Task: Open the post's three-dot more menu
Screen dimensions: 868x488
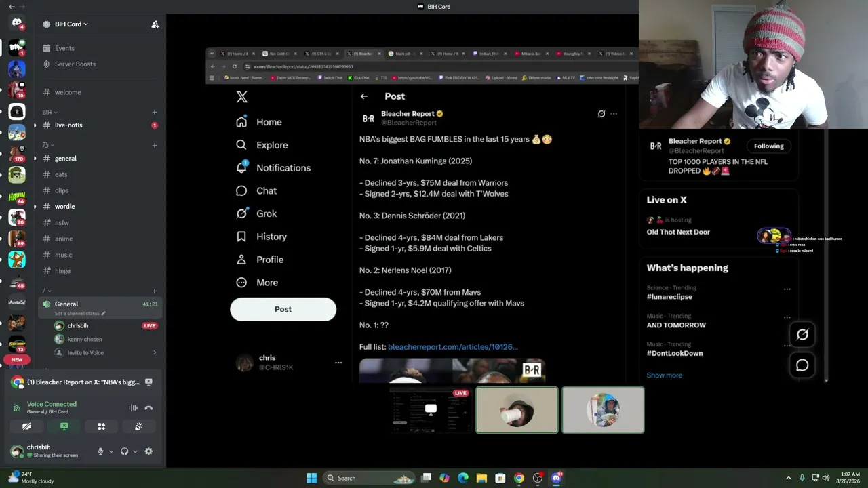Action: pos(614,114)
